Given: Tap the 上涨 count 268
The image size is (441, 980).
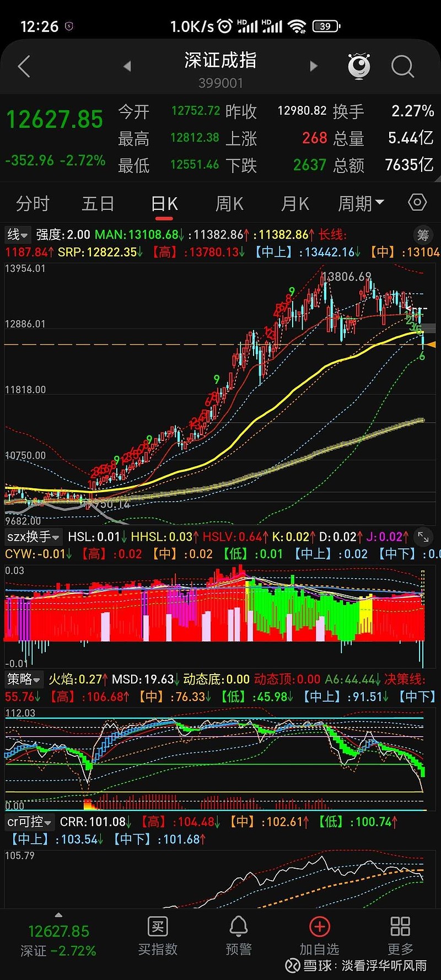Looking at the screenshot, I should pos(315,138).
